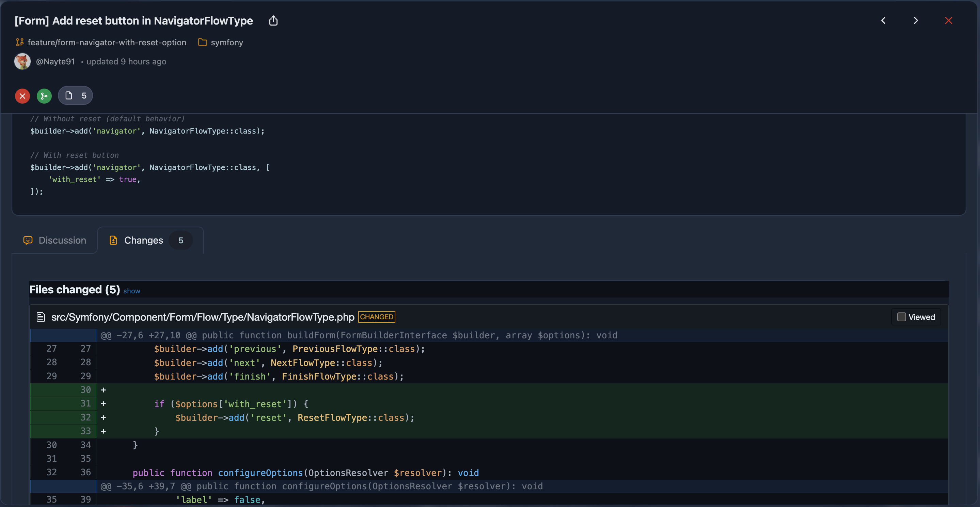980x507 pixels.
Task: Open @Nayte91 avatar image
Action: (x=22, y=61)
